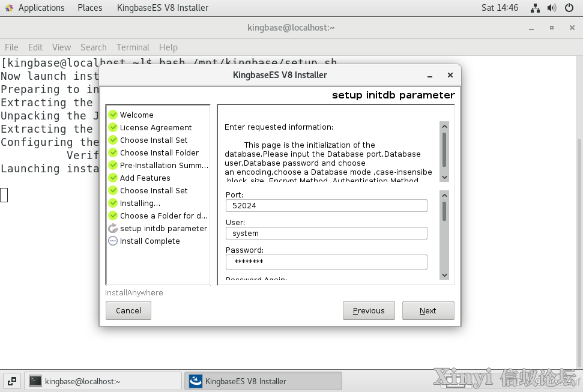The width and height of the screenshot is (583, 392).
Task: Switch to KingbaseES V8 Installer in taskbar
Action: tap(263, 381)
